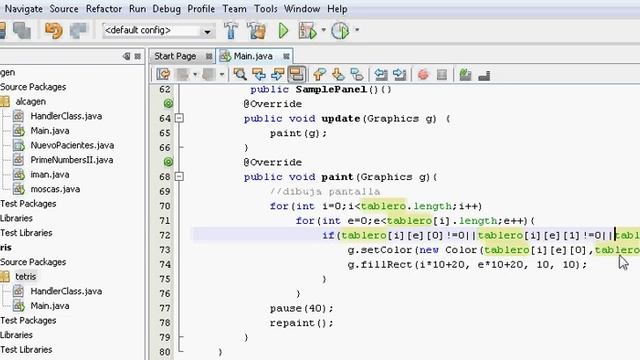Click the comment //dibuja pantalla
Screen dimensions: 640x360
325,191
